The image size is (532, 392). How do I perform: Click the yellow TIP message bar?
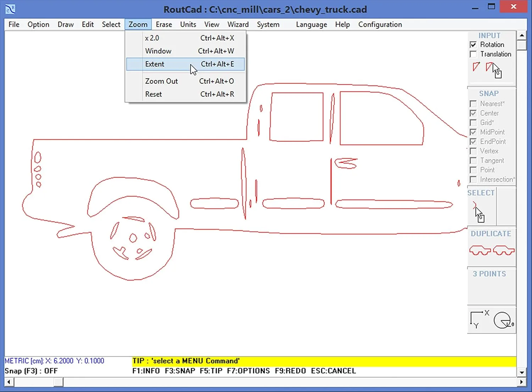click(186, 360)
